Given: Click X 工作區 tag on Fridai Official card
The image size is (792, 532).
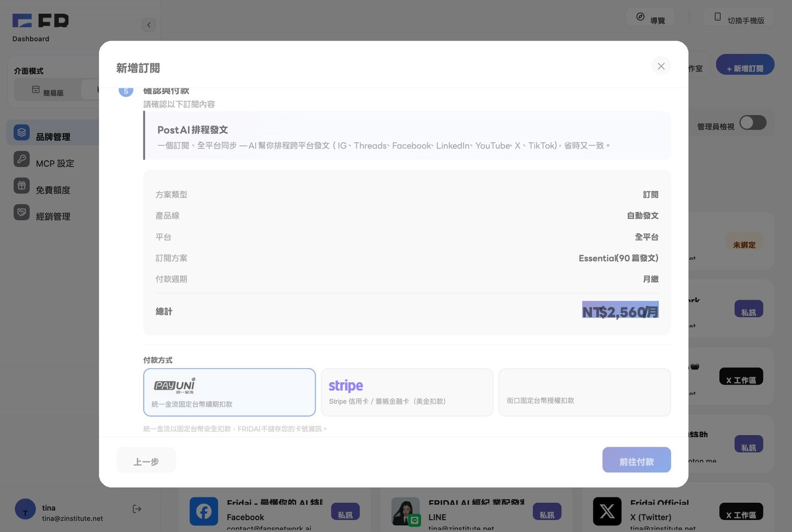Looking at the screenshot, I should click(741, 512).
